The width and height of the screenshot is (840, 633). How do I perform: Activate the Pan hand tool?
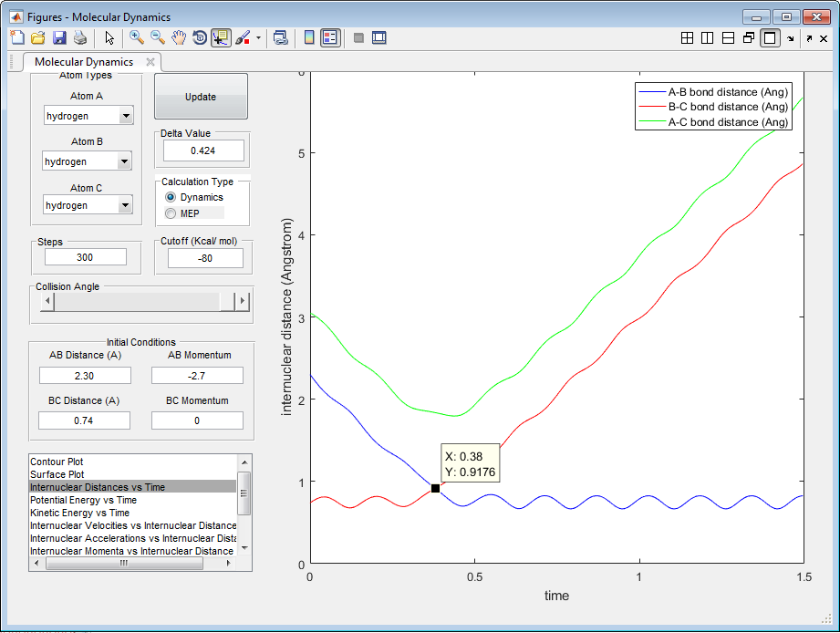[179, 37]
